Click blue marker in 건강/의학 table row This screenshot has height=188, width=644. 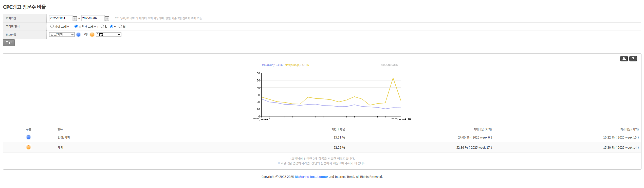pos(29,137)
